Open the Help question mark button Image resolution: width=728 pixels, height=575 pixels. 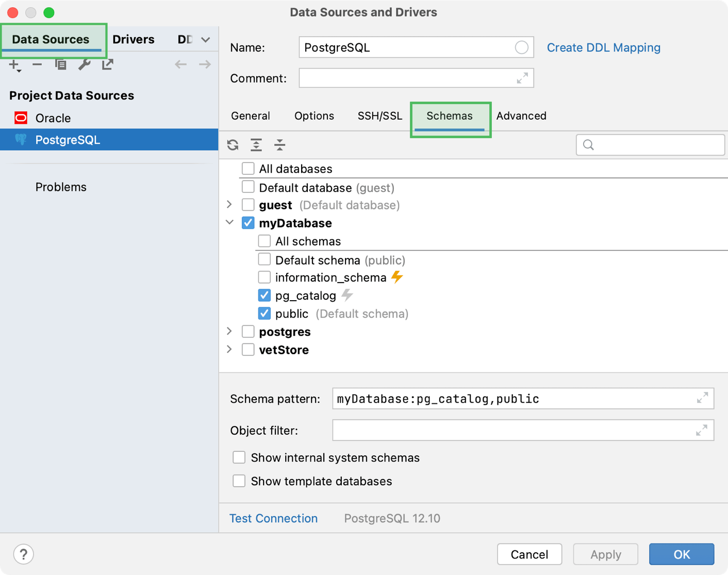point(24,554)
